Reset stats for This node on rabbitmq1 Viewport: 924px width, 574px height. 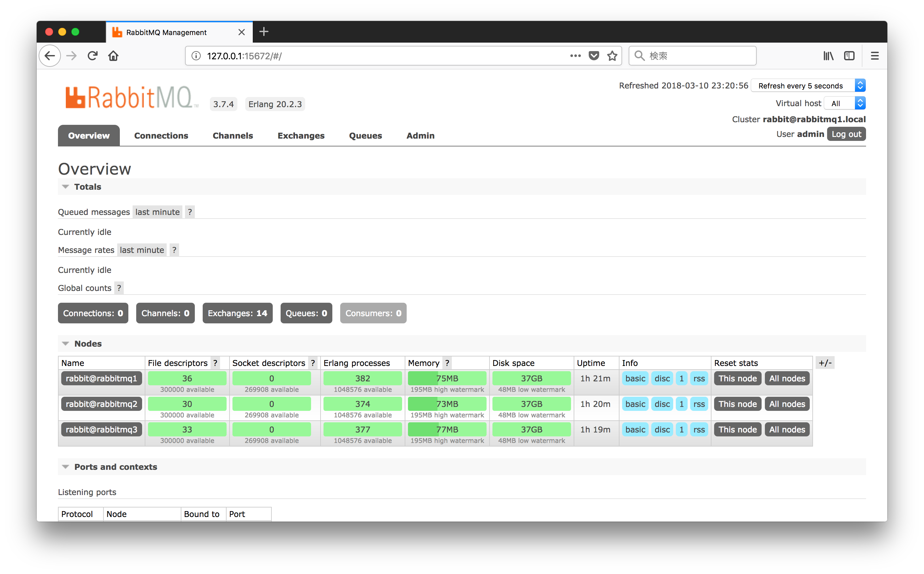point(737,378)
